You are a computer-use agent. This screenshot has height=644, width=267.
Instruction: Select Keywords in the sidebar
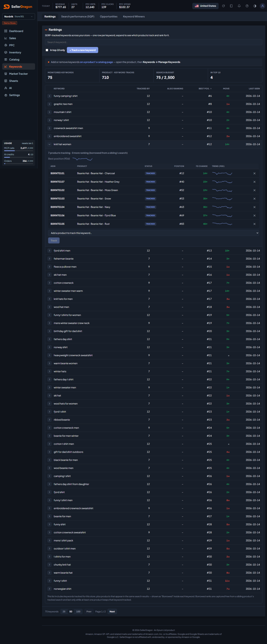pyautogui.click(x=19, y=67)
